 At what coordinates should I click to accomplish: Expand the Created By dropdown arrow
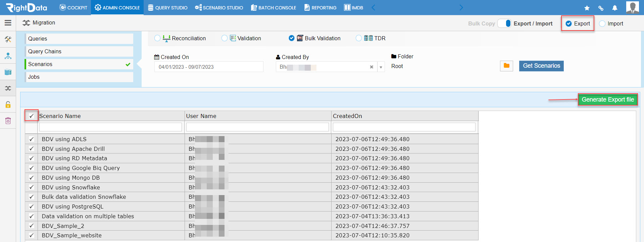coord(381,67)
